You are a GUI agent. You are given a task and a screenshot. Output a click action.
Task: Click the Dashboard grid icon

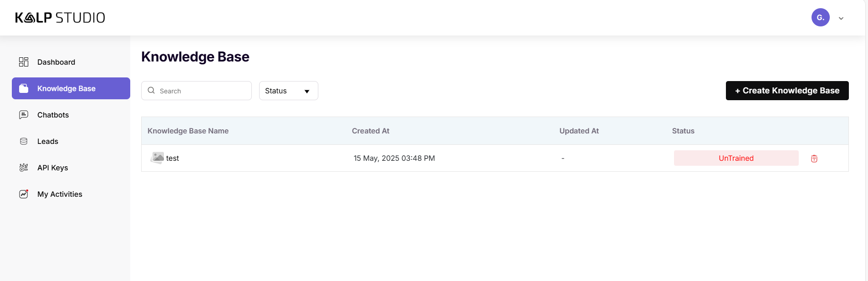point(24,62)
